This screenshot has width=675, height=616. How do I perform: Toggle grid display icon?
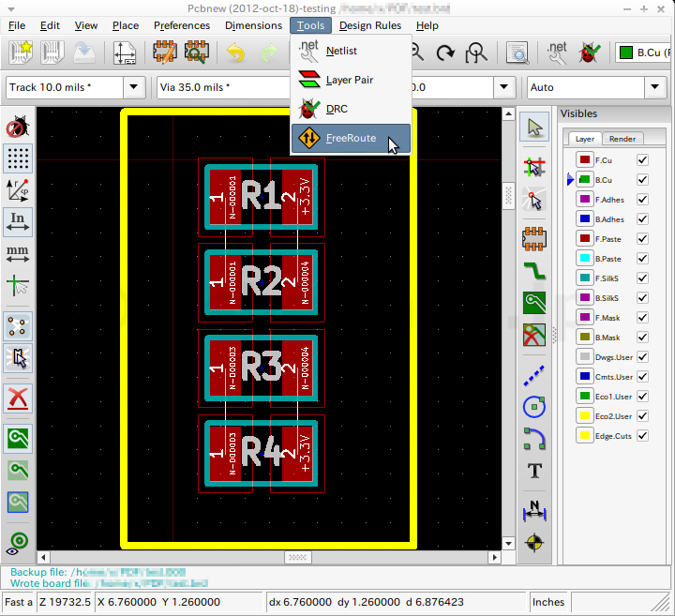click(x=18, y=158)
